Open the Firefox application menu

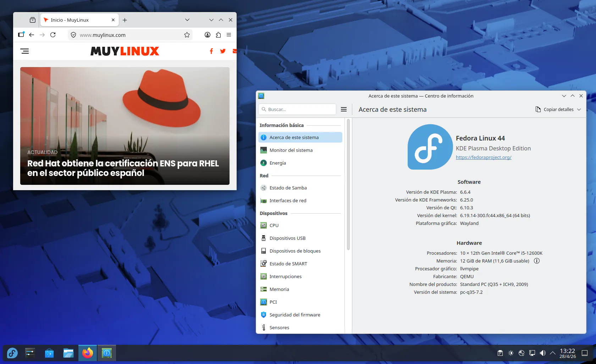point(229,35)
